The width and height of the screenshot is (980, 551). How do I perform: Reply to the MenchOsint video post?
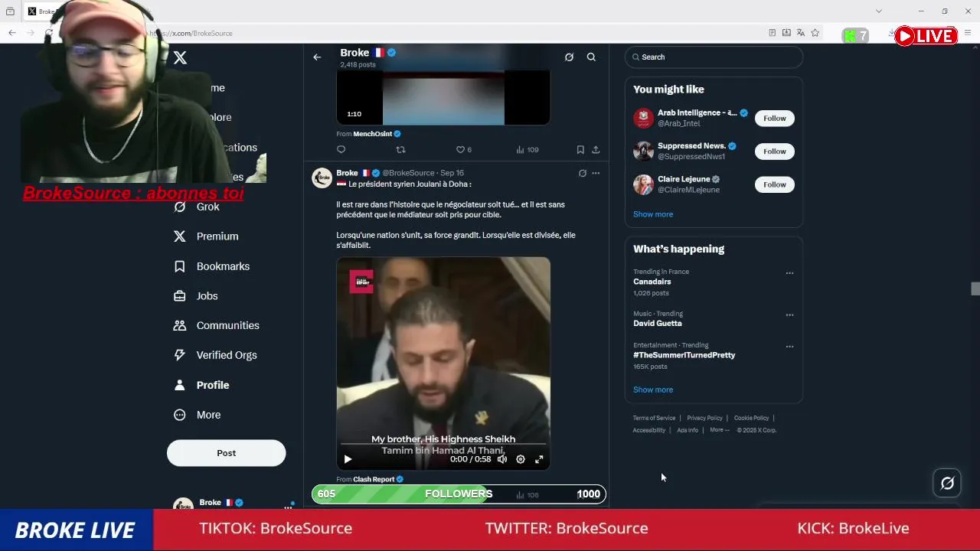click(341, 150)
